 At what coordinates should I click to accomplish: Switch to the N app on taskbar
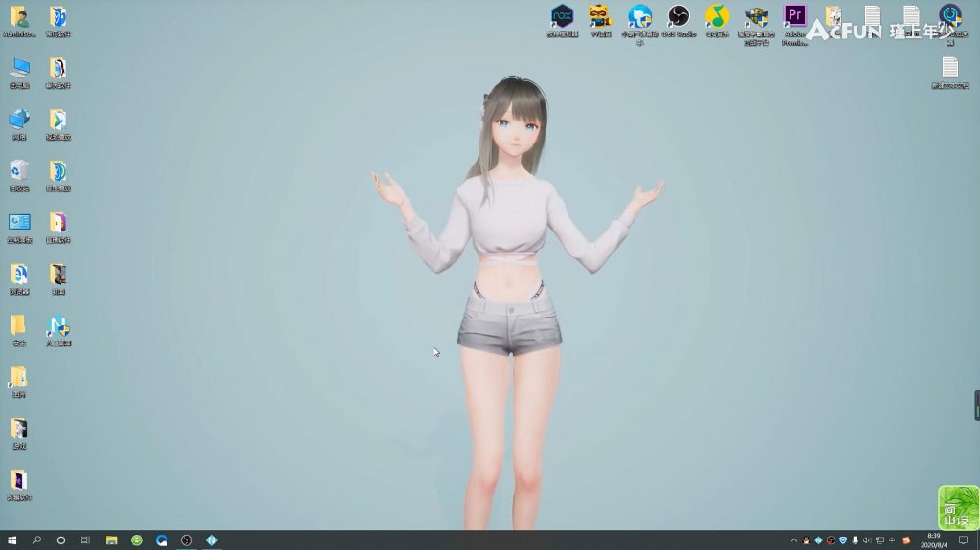pyautogui.click(x=212, y=540)
